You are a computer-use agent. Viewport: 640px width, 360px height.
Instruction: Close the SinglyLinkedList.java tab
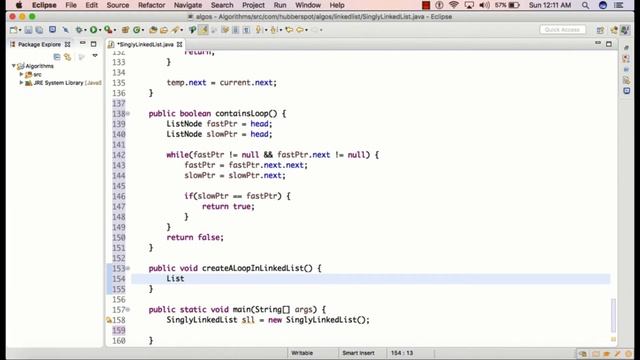[x=179, y=44]
